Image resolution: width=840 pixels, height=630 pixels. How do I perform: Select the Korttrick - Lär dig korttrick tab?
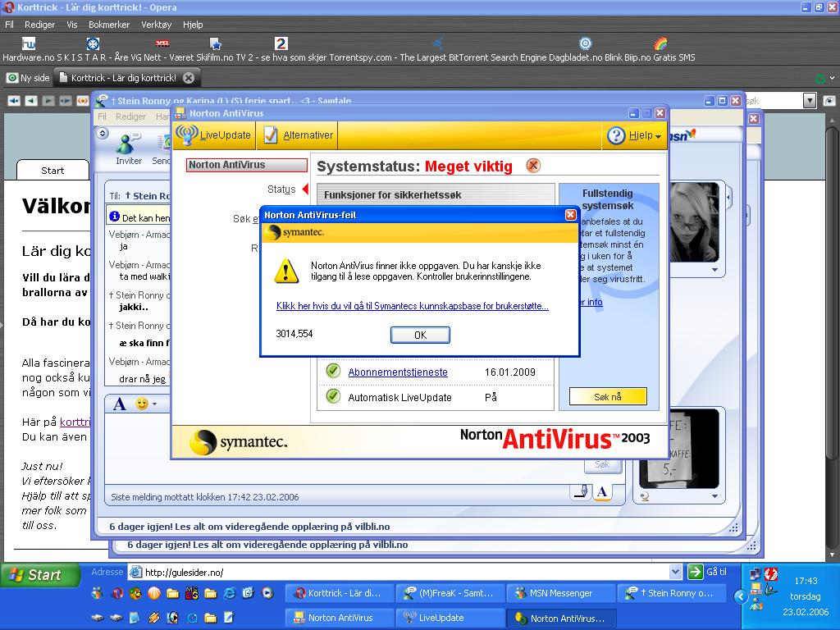(x=123, y=78)
